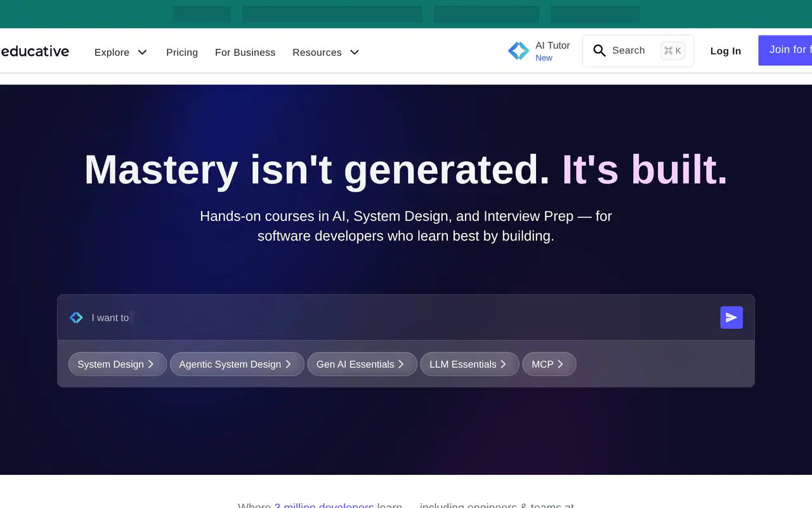Select the MCP chip
This screenshot has height=508, width=812.
549,364
